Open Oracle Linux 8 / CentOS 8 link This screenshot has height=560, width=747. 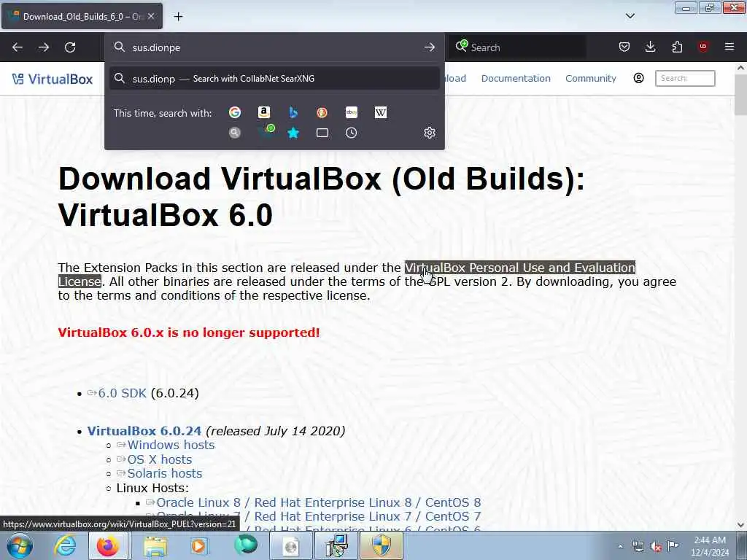(x=318, y=502)
